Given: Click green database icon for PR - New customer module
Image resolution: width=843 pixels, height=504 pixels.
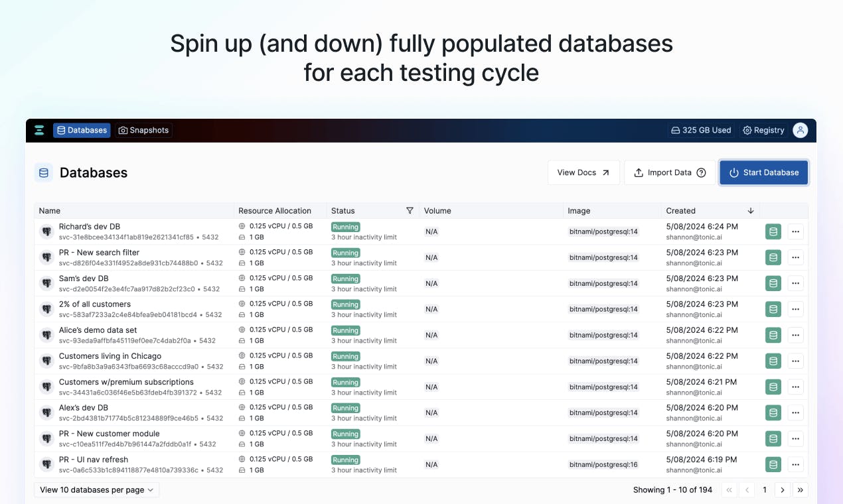Looking at the screenshot, I should pyautogui.click(x=773, y=438).
